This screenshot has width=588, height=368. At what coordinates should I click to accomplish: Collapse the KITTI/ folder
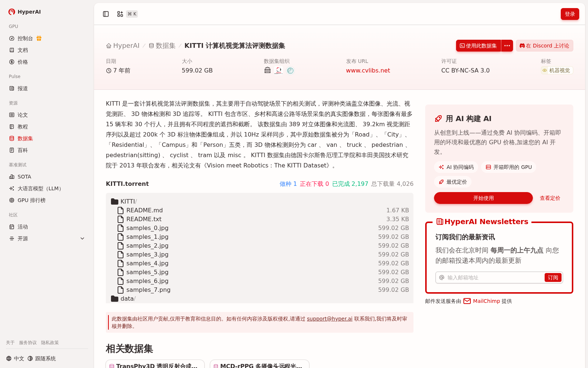pyautogui.click(x=124, y=201)
